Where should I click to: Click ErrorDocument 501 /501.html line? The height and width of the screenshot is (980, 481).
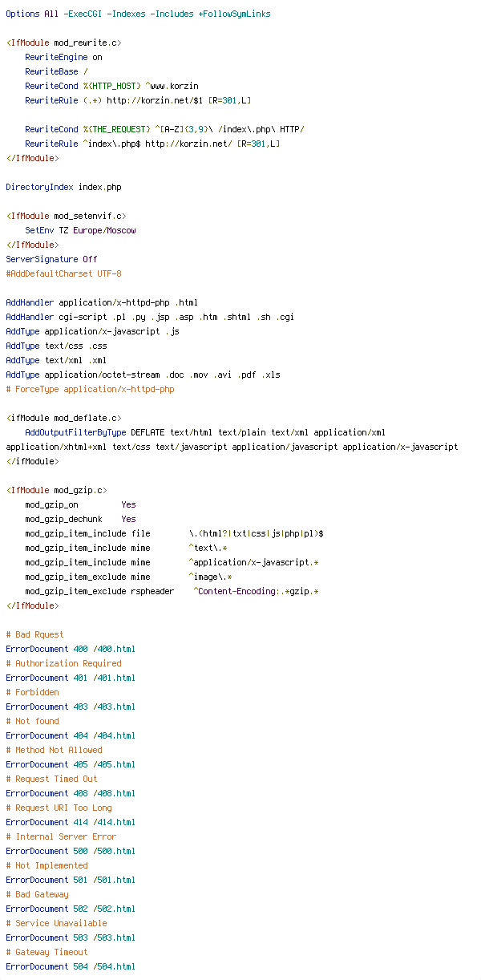(x=71, y=880)
